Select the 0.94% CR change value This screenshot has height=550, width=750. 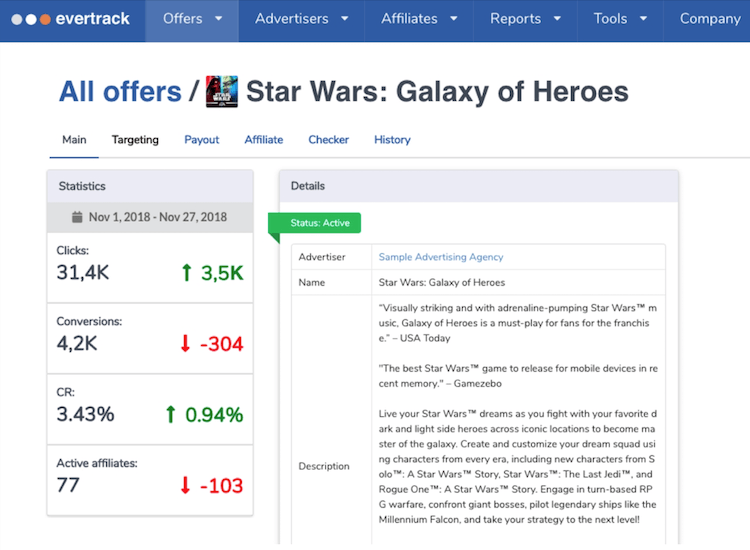[214, 415]
